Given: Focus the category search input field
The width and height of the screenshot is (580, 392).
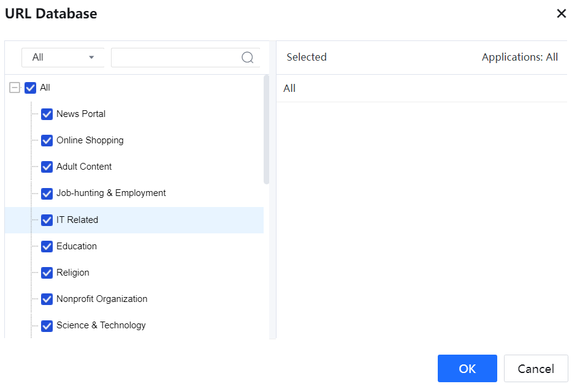Looking at the screenshot, I should pyautogui.click(x=175, y=58).
